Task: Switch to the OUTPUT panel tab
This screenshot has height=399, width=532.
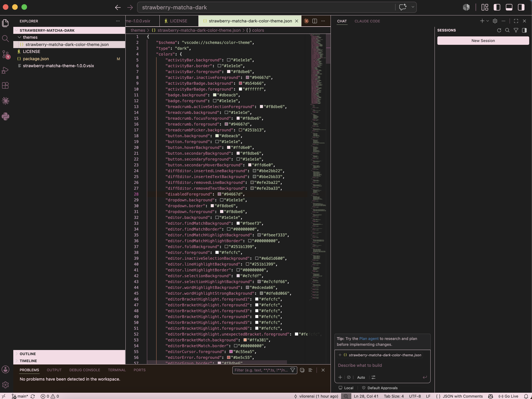Action: (x=54, y=370)
